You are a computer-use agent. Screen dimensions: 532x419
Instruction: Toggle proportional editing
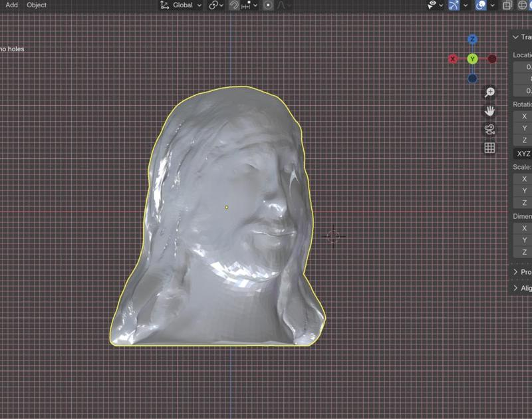(268, 5)
